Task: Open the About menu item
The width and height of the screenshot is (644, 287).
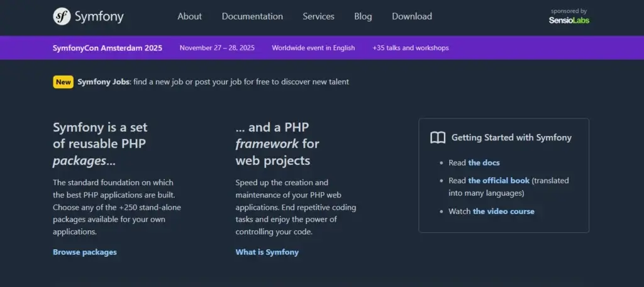Action: point(190,16)
